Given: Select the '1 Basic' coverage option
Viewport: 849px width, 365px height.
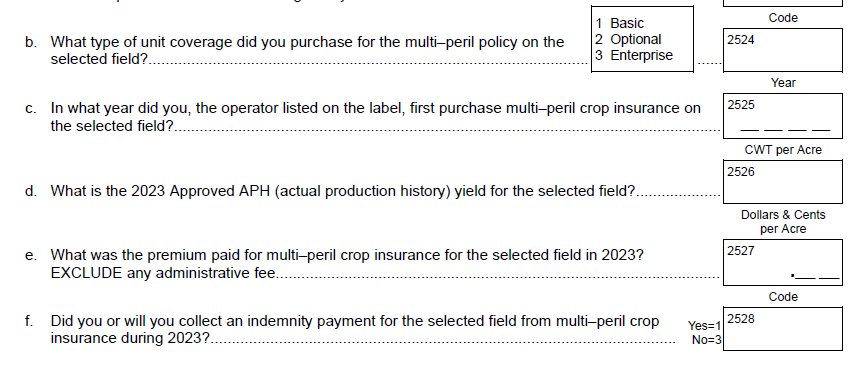Looking at the screenshot, I should pos(620,23).
